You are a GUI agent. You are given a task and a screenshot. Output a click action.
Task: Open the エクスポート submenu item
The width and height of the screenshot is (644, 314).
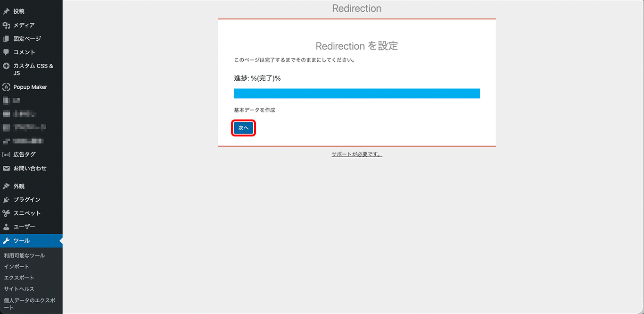(x=19, y=278)
